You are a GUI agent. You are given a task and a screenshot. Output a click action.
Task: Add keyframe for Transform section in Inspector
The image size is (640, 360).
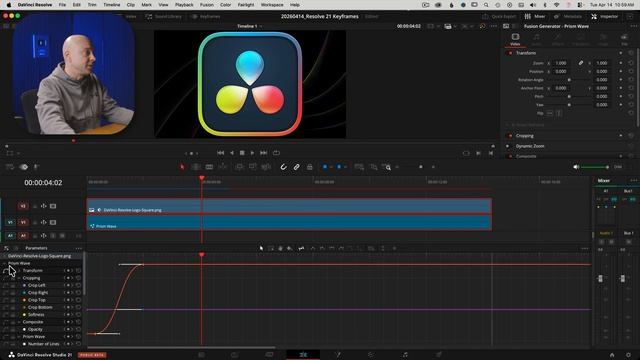(621, 53)
